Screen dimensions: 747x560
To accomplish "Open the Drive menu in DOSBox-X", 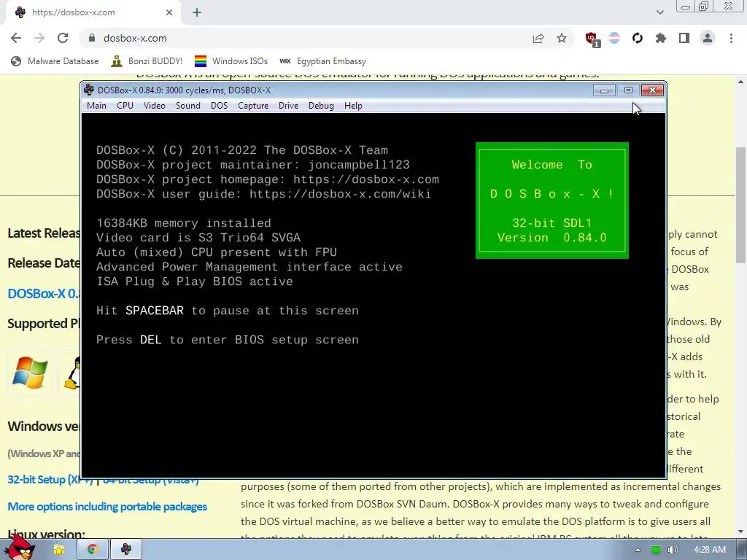I will (x=288, y=106).
